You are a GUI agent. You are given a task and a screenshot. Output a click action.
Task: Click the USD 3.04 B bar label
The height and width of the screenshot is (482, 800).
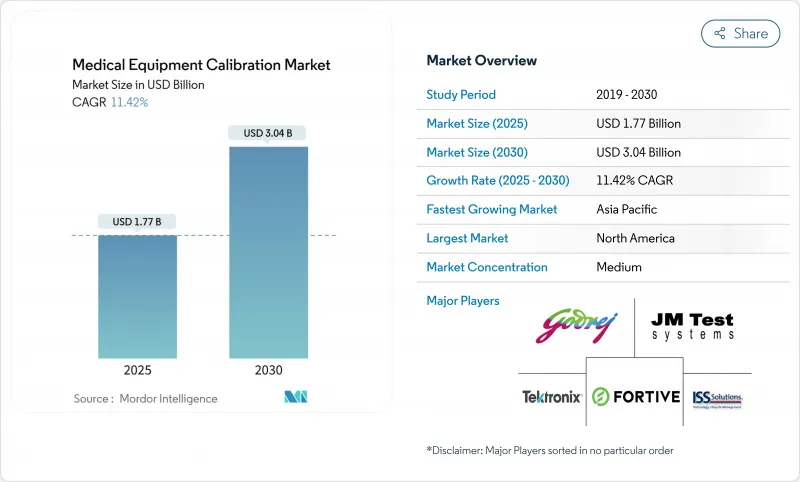coord(268,133)
